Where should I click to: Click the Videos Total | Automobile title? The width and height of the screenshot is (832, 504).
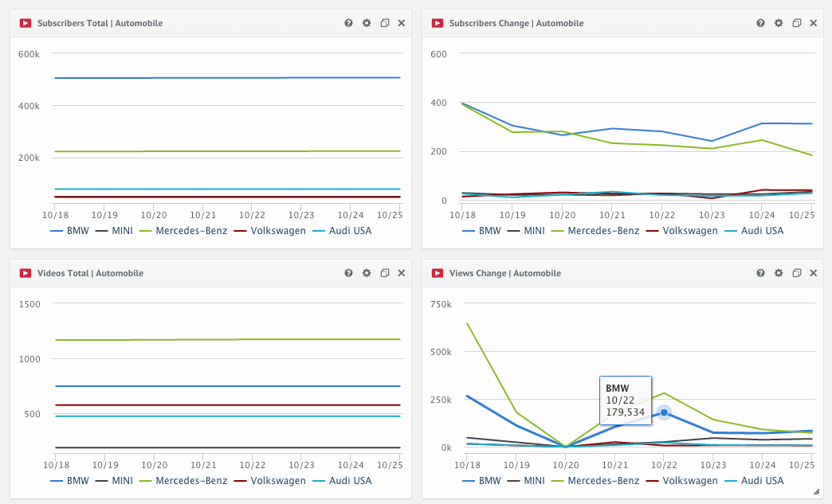coord(90,273)
